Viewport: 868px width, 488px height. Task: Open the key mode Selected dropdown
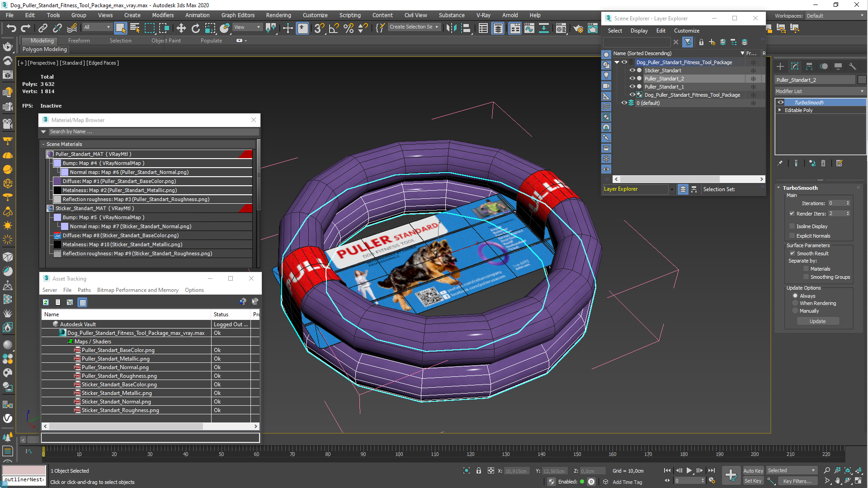[791, 470]
